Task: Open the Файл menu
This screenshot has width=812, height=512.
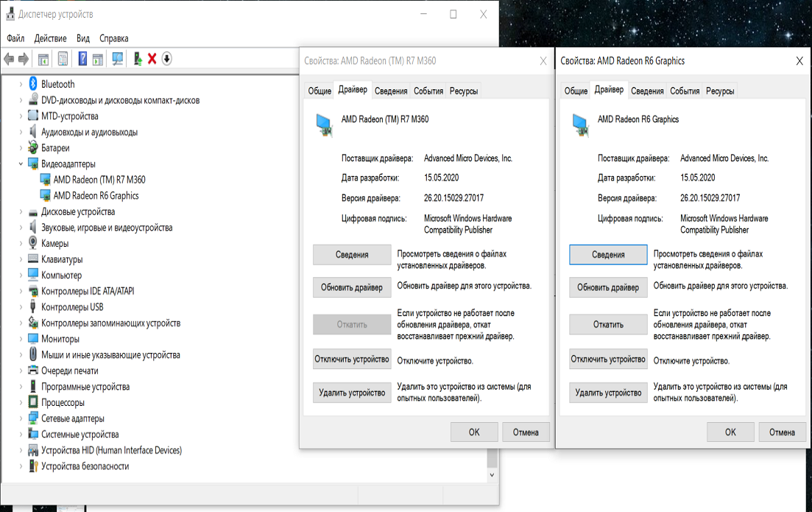Action: [15, 38]
